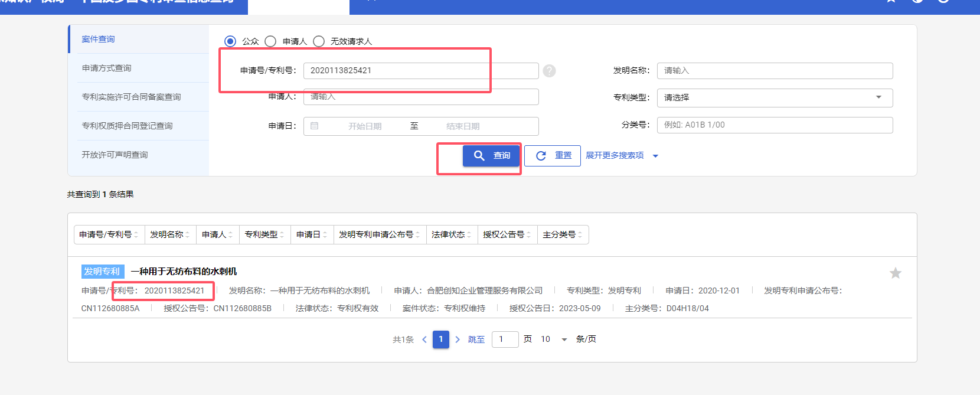The image size is (980, 395).
Task: Click the calendar icon in 申请日 field
Action: (x=315, y=126)
